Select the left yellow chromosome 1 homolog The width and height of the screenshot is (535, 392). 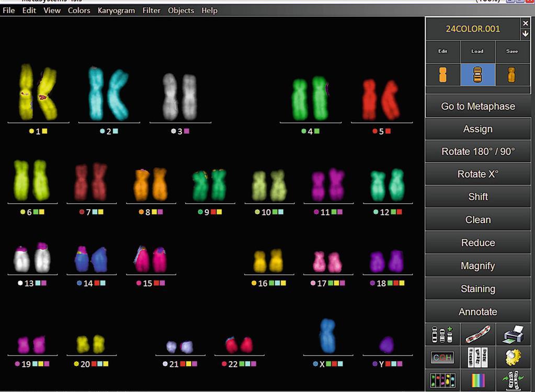point(26,92)
